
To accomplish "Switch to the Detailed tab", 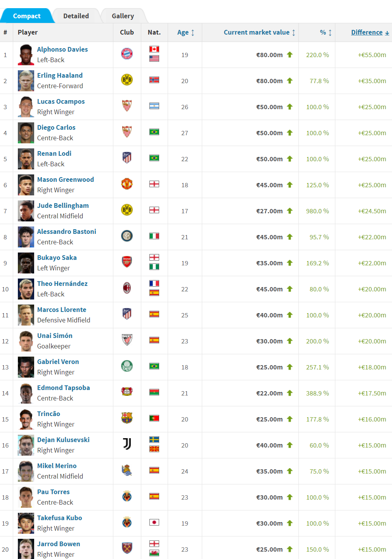I will (x=76, y=16).
